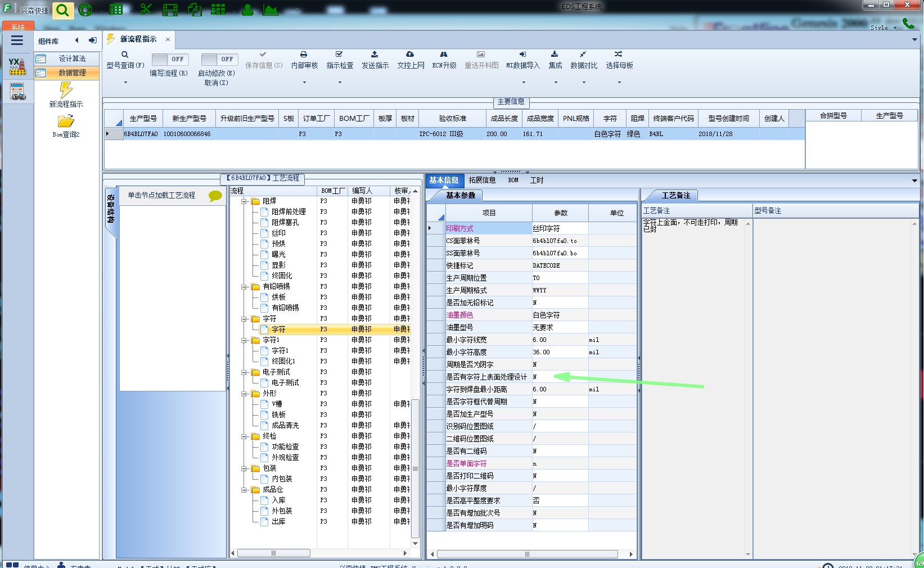Click the green area chart icon

(271, 10)
